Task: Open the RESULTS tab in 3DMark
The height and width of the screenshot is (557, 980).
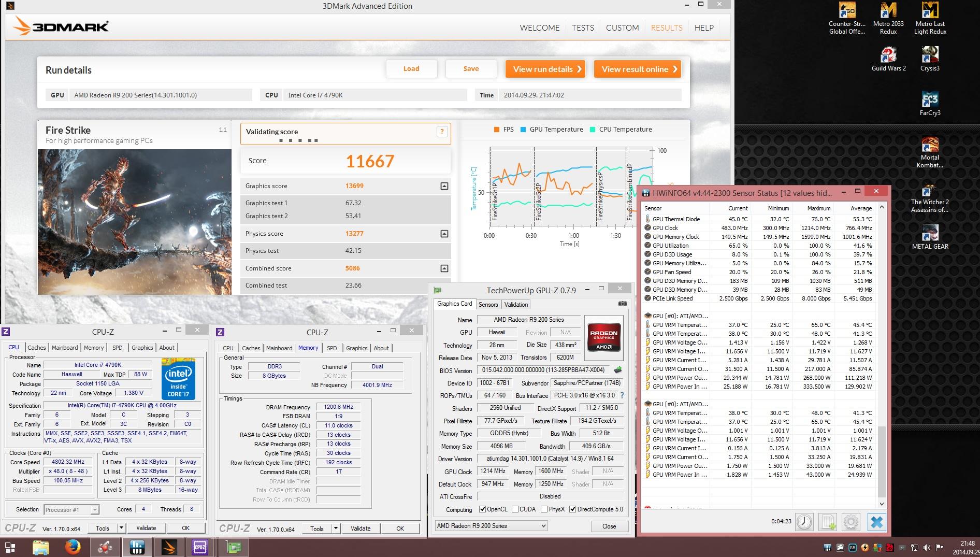Action: tap(667, 27)
